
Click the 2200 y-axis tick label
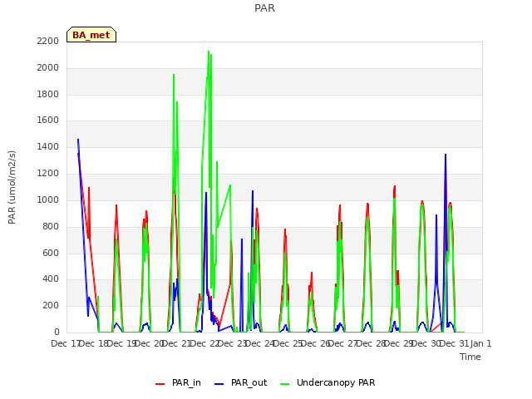[x=48, y=42]
